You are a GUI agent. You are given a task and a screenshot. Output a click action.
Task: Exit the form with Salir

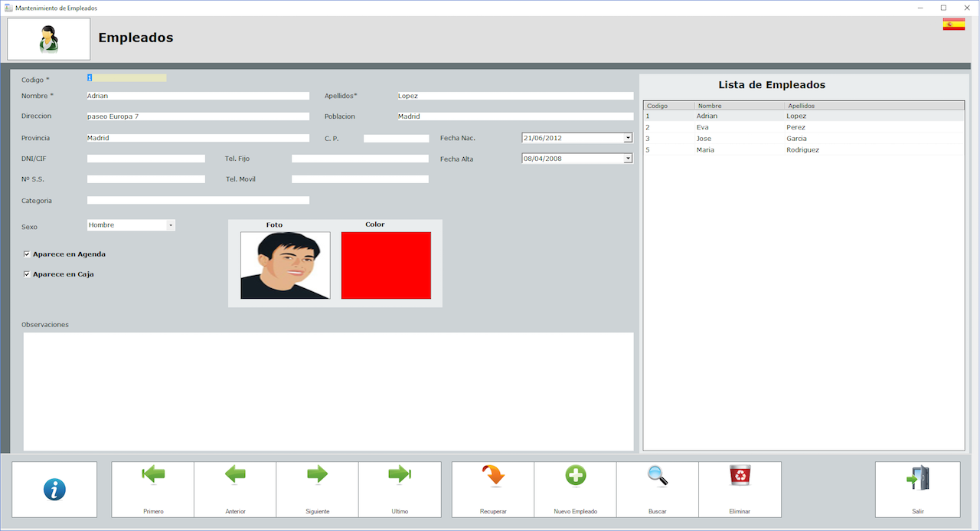pos(917,489)
